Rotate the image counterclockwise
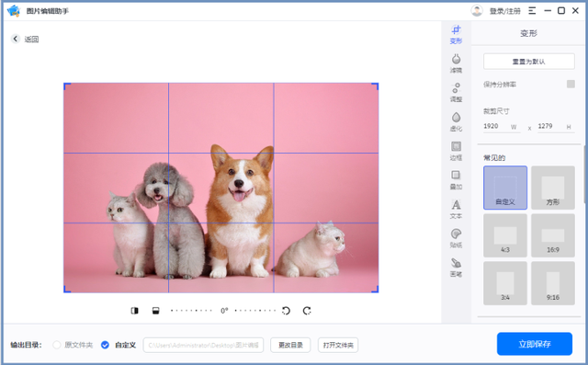 click(x=286, y=311)
